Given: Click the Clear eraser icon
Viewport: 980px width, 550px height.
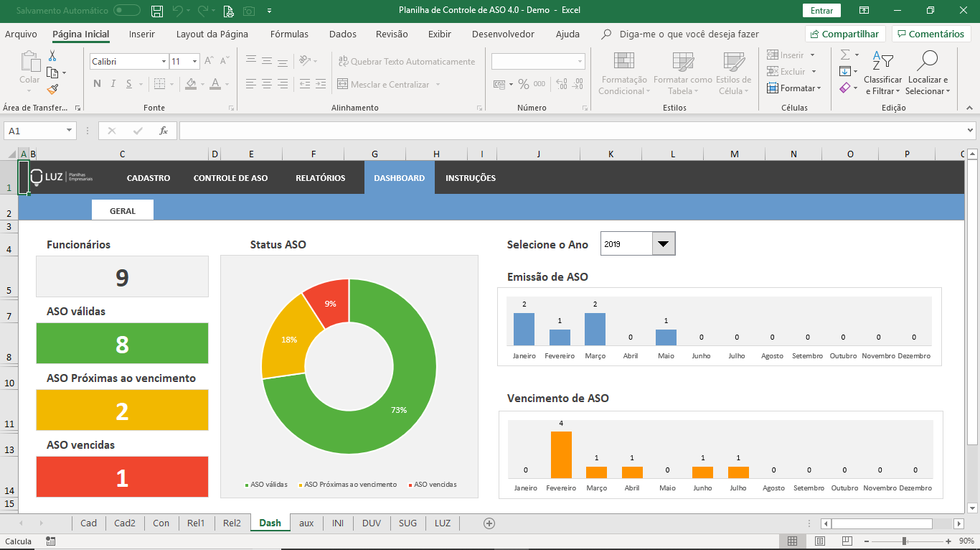Looking at the screenshot, I should coord(845,88).
